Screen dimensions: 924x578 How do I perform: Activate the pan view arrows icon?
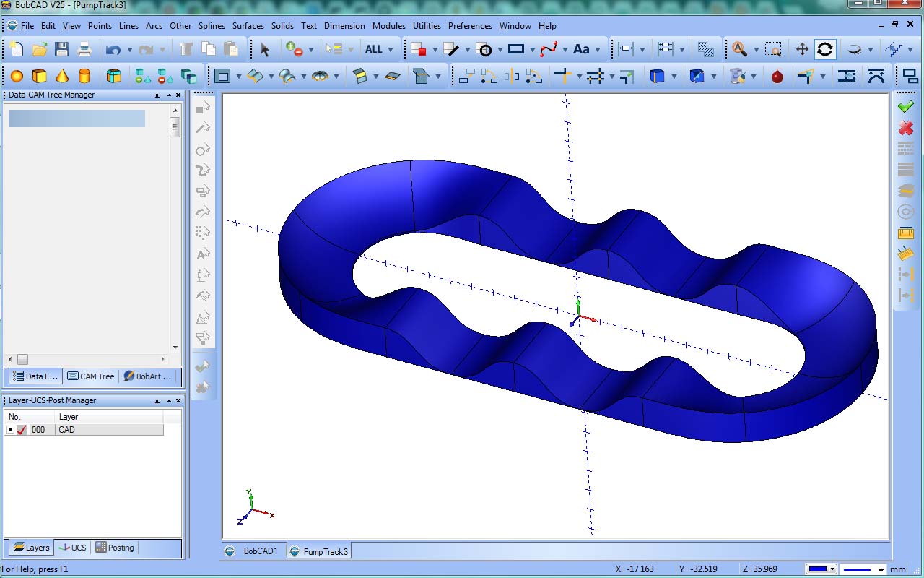(x=802, y=49)
